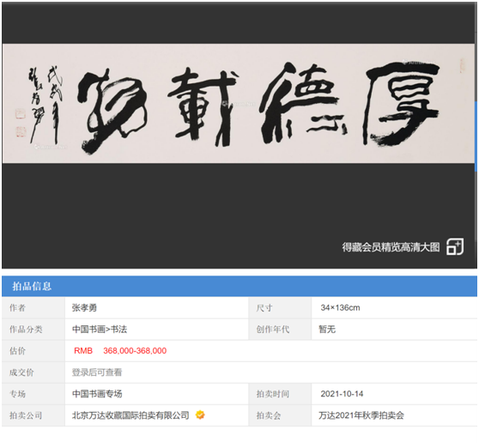Viewport: 479px width, 448px height.
Task: Click the high-resolution image expand icon
Action: tap(455, 247)
